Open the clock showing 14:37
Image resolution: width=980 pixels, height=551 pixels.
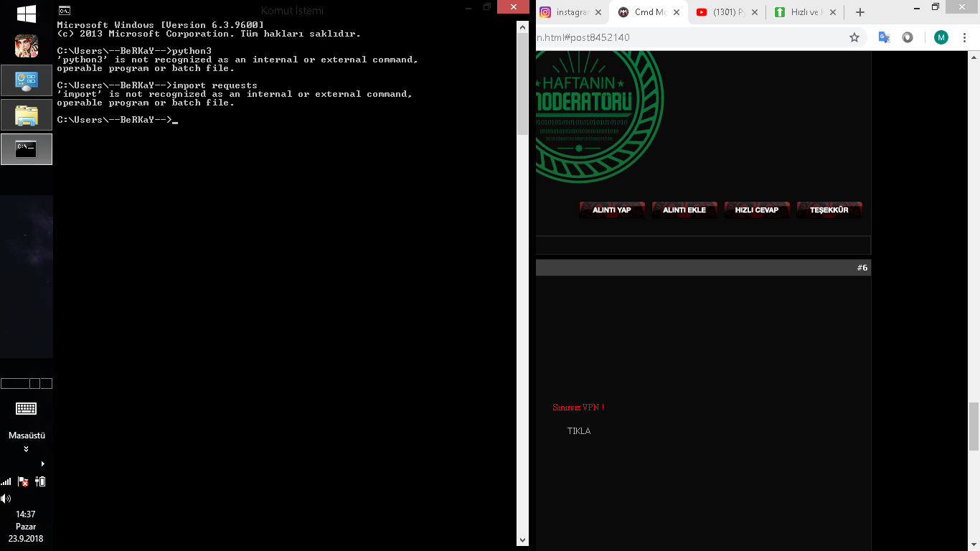(x=26, y=514)
